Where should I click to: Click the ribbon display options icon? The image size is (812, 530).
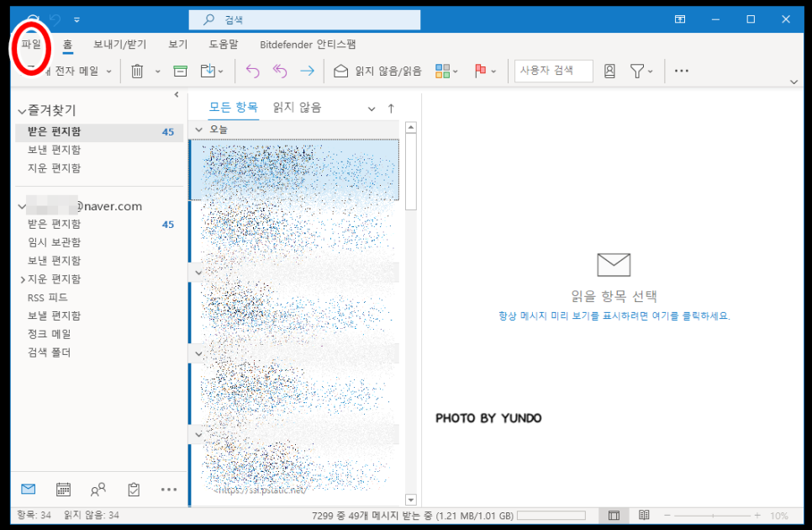(x=680, y=19)
